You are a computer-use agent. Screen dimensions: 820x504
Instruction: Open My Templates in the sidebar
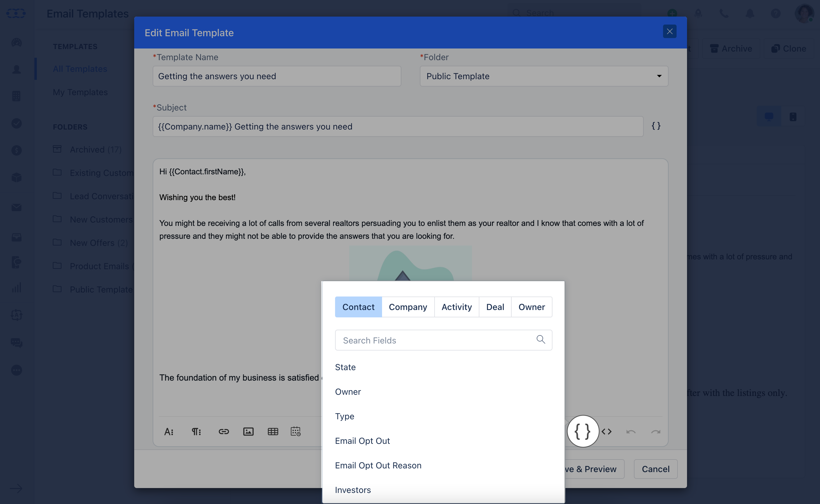80,92
